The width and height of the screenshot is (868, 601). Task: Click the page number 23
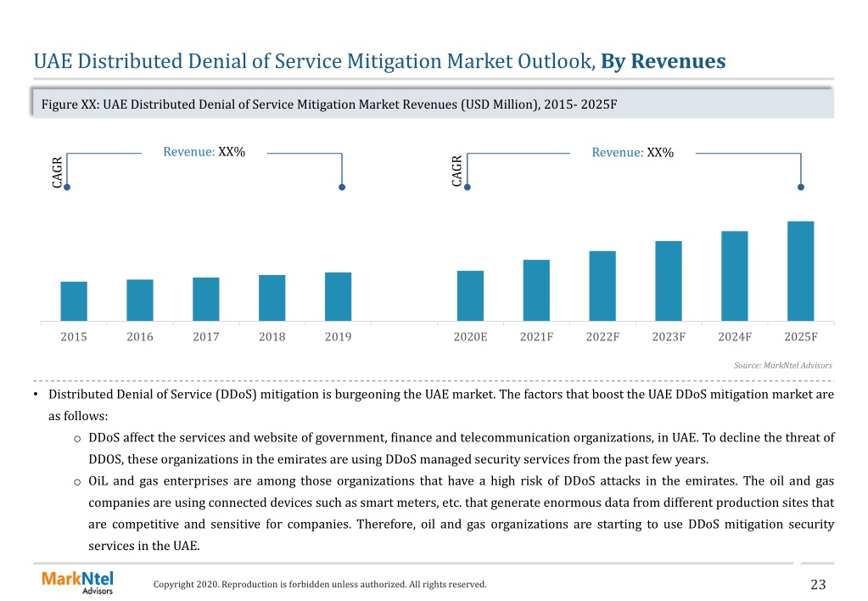tap(818, 584)
